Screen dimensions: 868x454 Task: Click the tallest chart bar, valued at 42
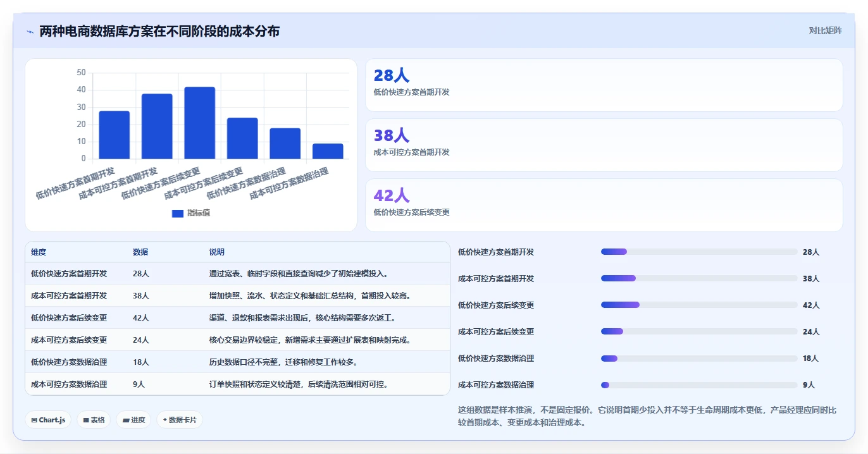pyautogui.click(x=200, y=123)
